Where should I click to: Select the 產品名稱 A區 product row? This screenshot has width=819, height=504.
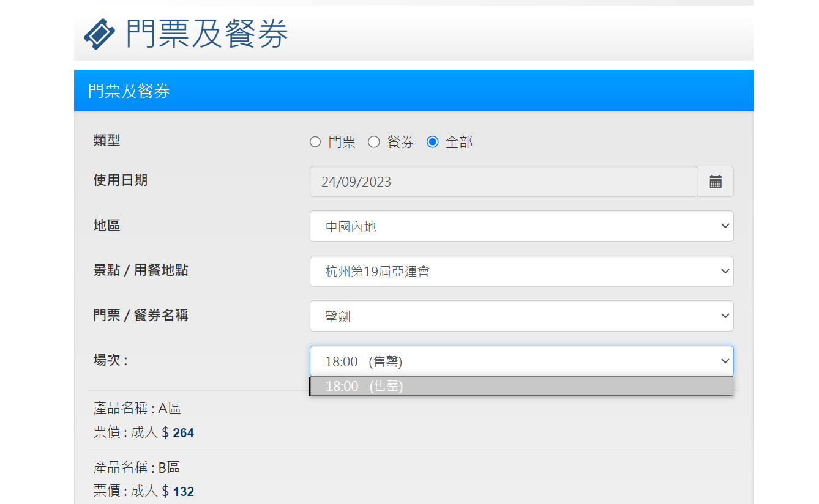point(137,408)
